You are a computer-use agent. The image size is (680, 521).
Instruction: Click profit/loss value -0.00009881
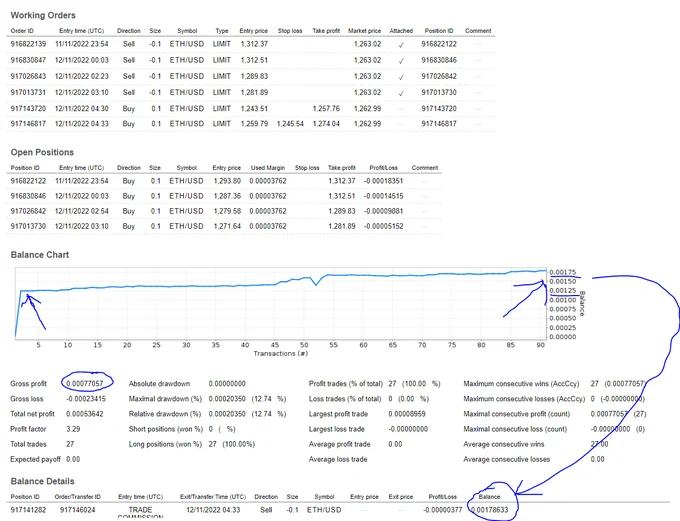(383, 211)
